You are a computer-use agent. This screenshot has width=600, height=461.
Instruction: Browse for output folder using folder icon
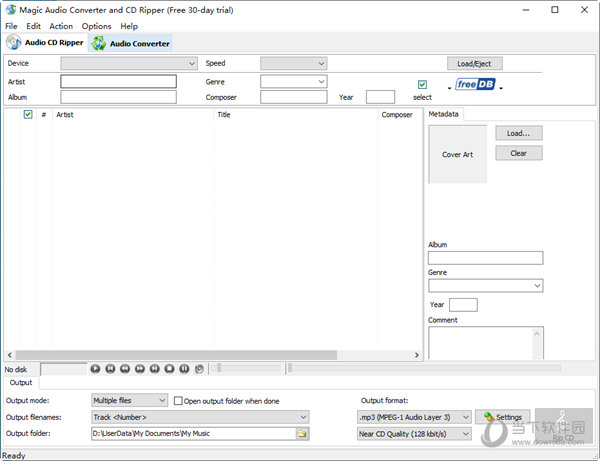(x=302, y=433)
